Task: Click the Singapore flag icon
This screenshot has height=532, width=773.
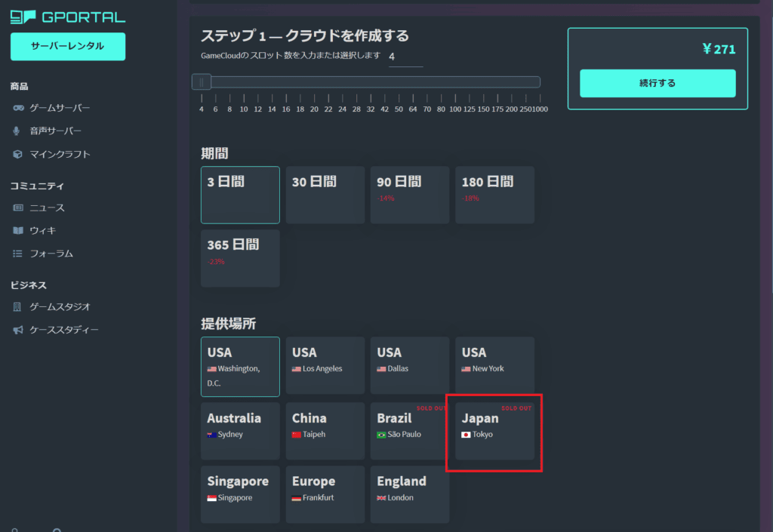Action: pyautogui.click(x=211, y=498)
